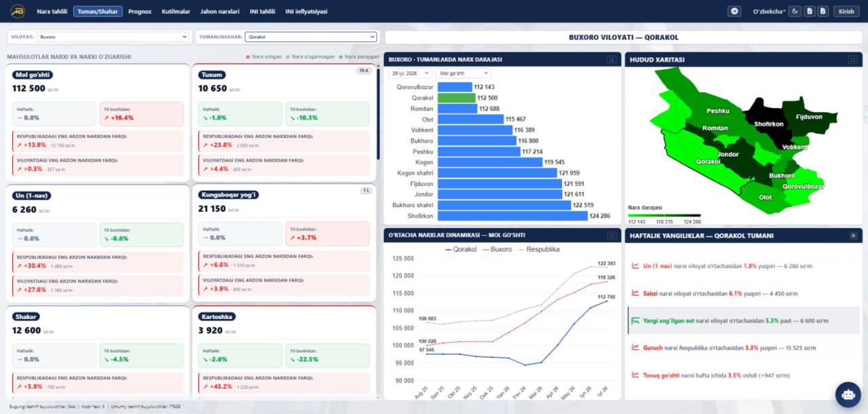Image resolution: width=868 pixels, height=414 pixels.
Task: Click the Kirish login button
Action: click(x=846, y=11)
